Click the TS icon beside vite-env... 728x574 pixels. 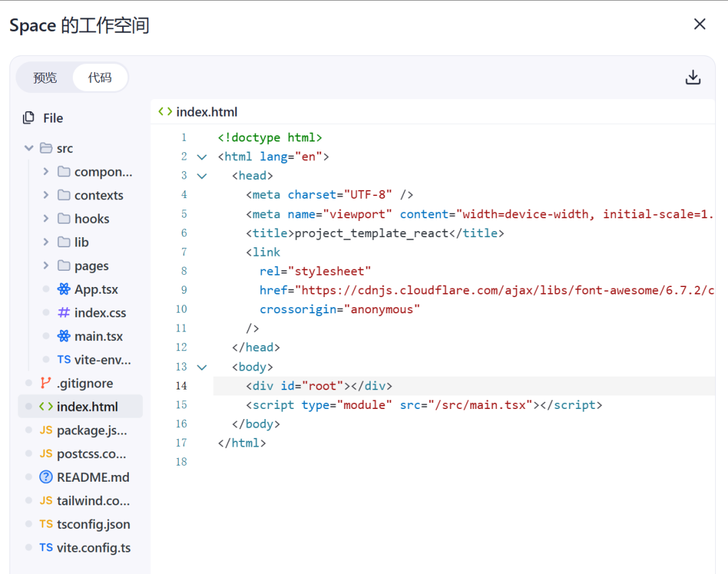[63, 360]
